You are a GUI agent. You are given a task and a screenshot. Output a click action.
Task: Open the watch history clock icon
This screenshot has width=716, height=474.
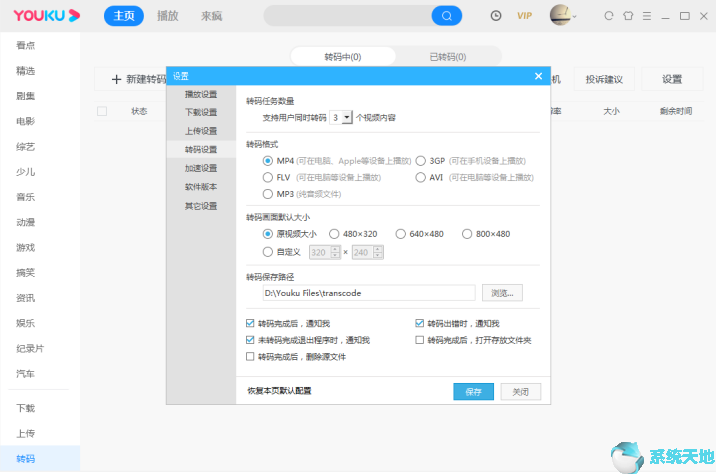495,16
